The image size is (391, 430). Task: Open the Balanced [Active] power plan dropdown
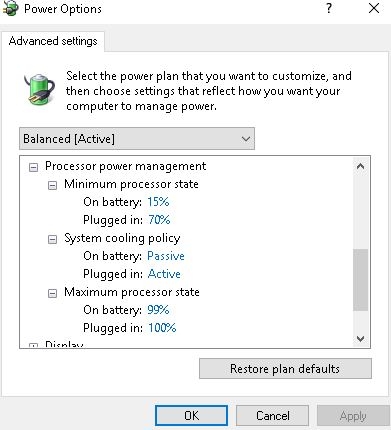pos(137,138)
